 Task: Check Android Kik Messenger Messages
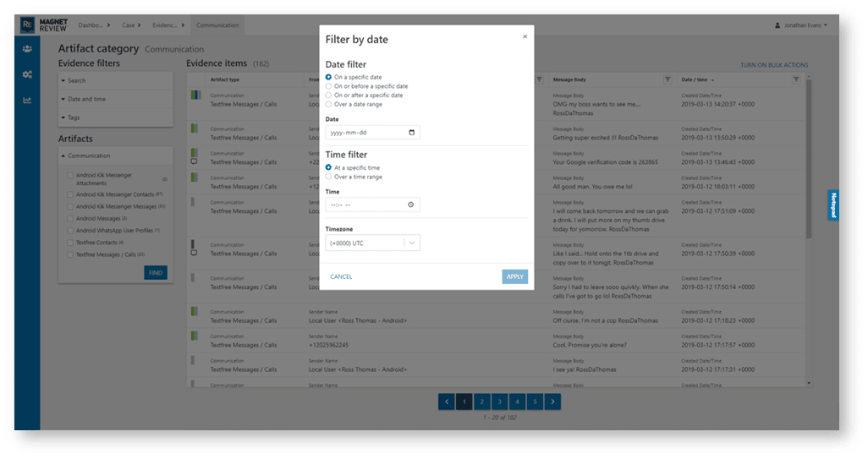[70, 206]
